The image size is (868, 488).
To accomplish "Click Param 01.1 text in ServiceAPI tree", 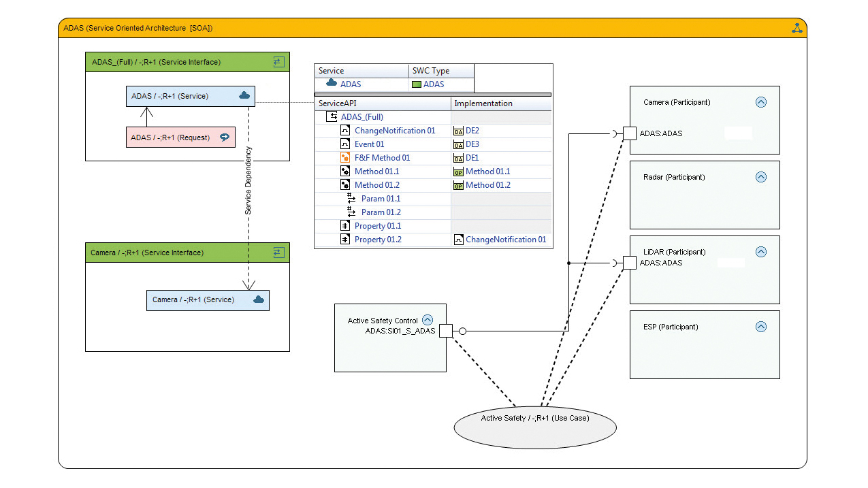I will [x=381, y=199].
